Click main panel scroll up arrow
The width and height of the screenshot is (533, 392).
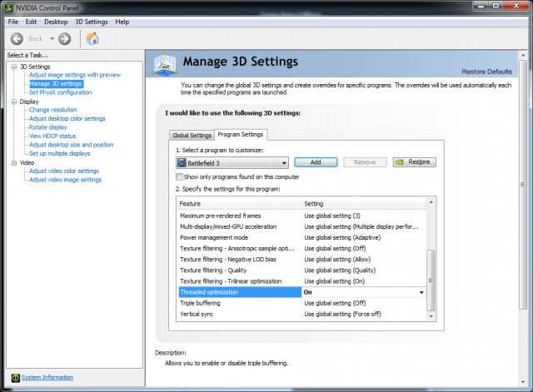(x=523, y=55)
